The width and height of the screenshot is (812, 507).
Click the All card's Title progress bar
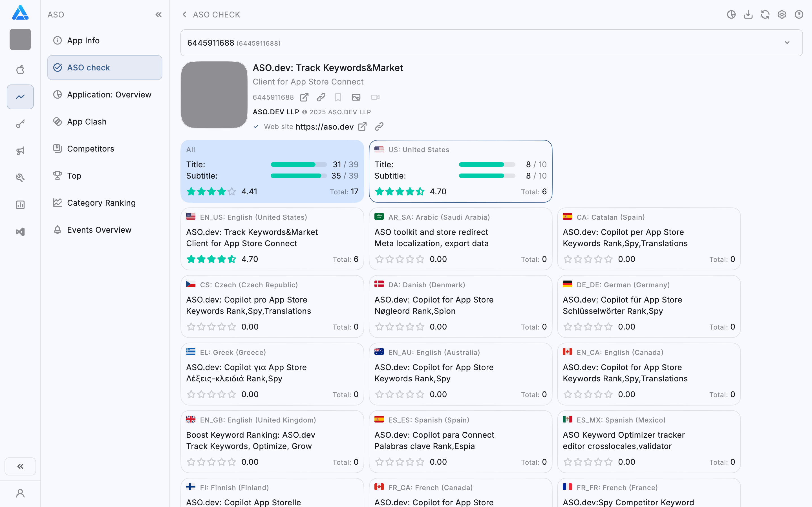pyautogui.click(x=298, y=165)
